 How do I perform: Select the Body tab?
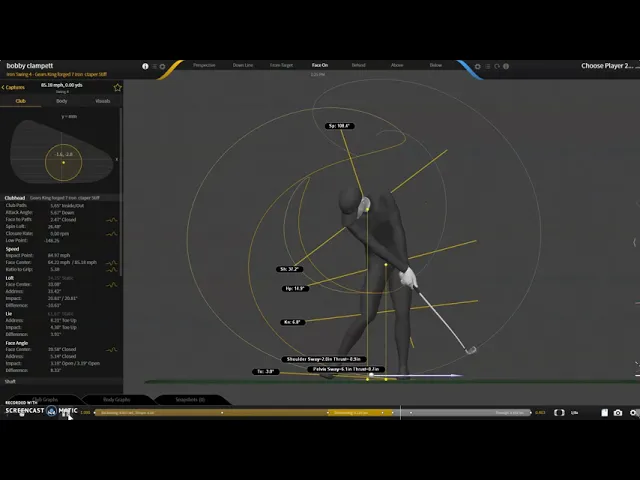62,101
